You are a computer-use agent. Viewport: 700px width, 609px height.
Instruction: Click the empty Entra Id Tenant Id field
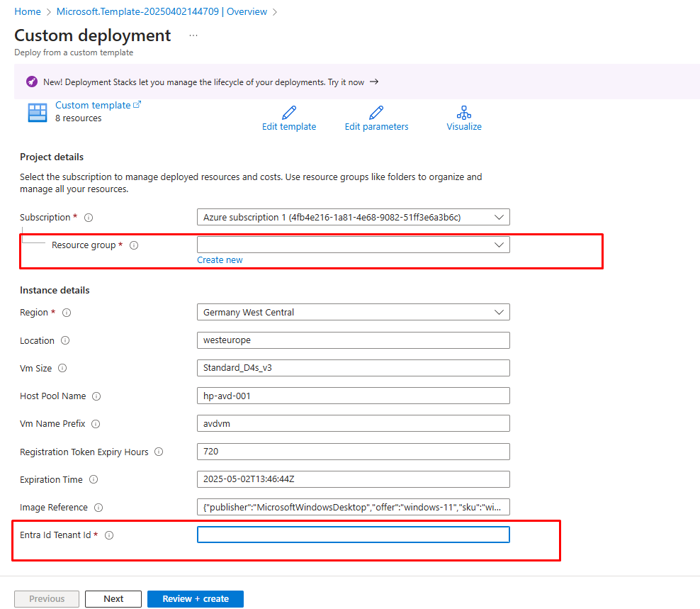[x=353, y=535]
